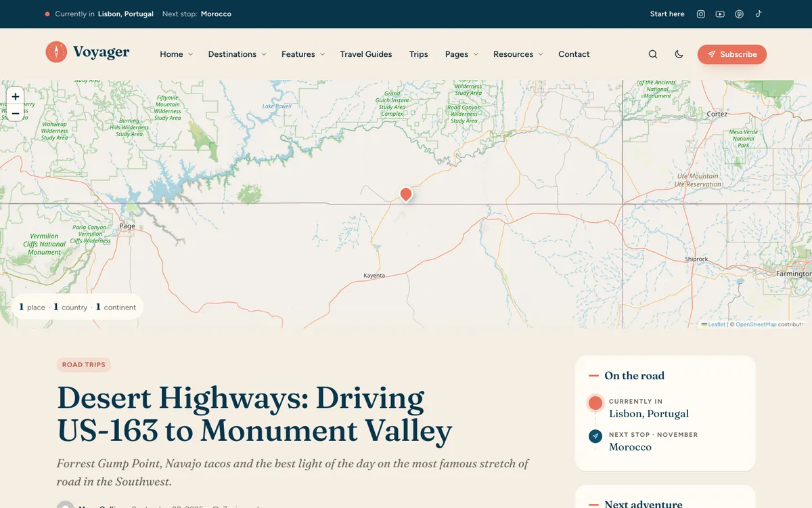The image size is (812, 508).
Task: Expand the Home menu dropdown
Action: click(176, 54)
